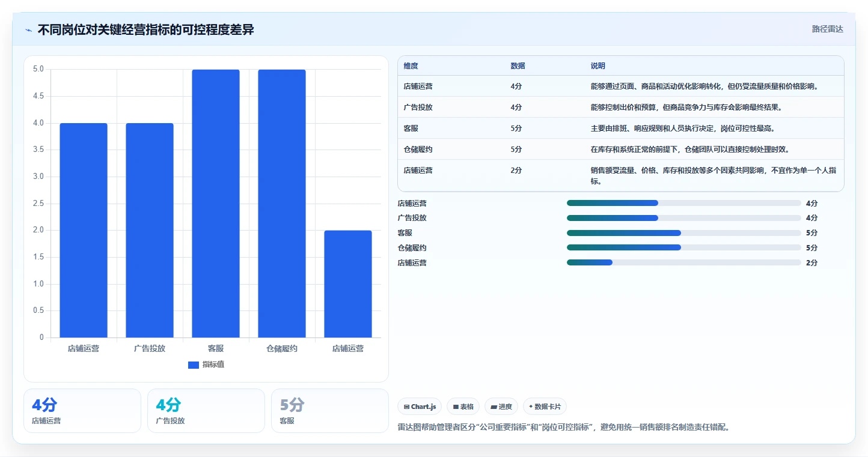Click the 维度 table column header
This screenshot has height=457, width=868.
tap(411, 66)
